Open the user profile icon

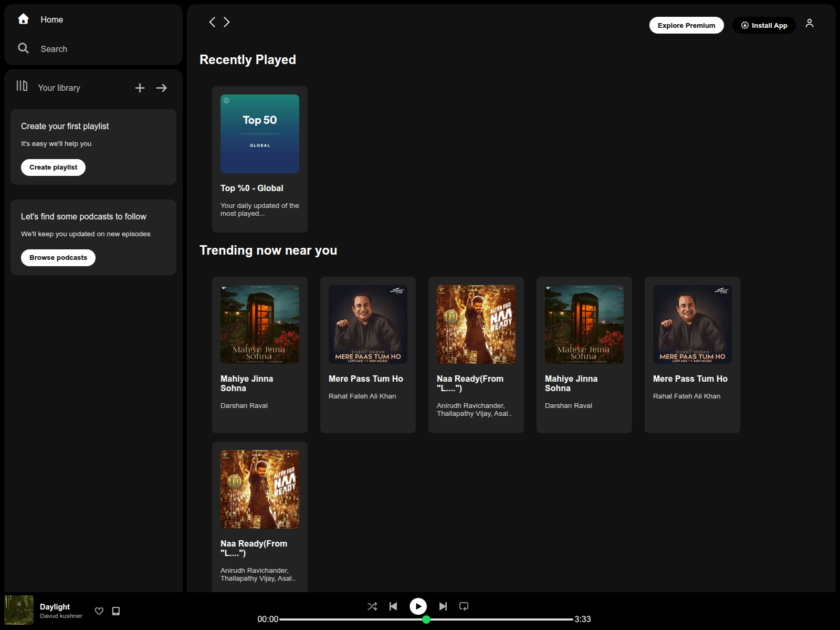pos(810,23)
